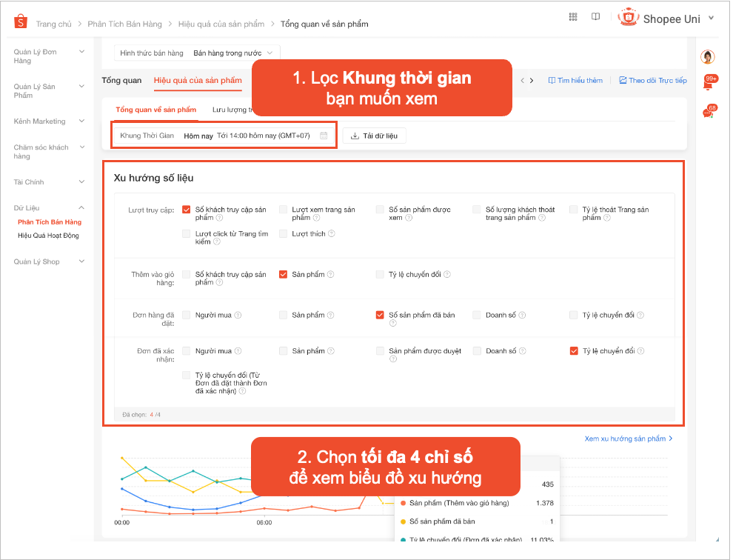Click help icon beside Đơn đã xác nhận Tỷ lệ chuyển đổi

pos(641,351)
